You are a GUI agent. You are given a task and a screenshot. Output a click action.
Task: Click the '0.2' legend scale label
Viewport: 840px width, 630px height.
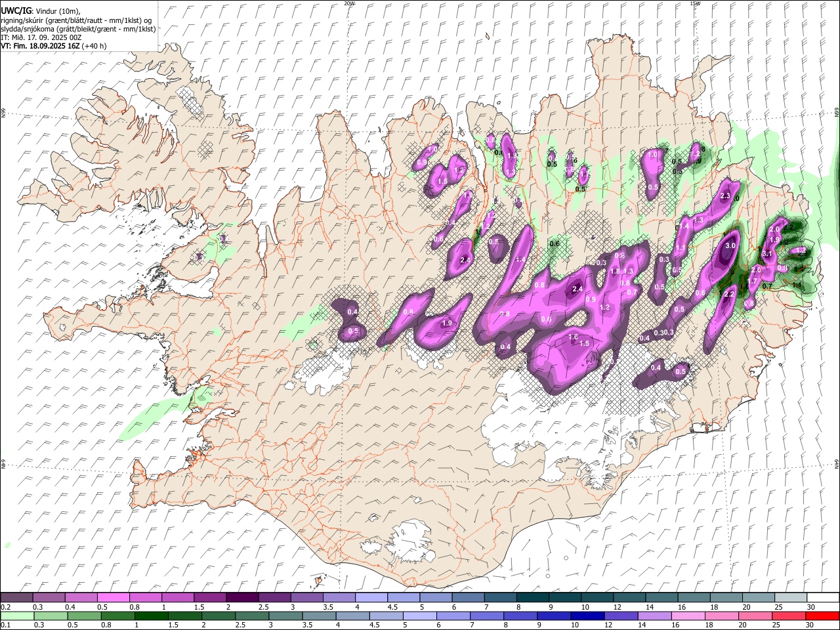5,607
